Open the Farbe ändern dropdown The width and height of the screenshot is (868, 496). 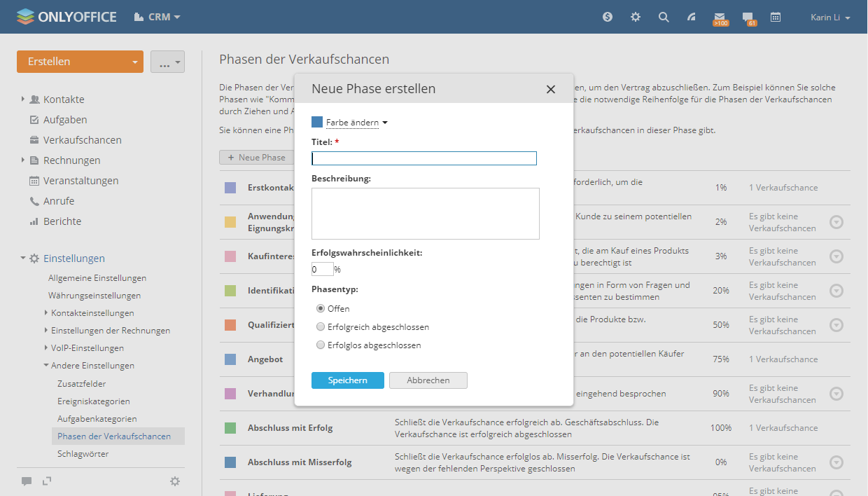point(356,123)
